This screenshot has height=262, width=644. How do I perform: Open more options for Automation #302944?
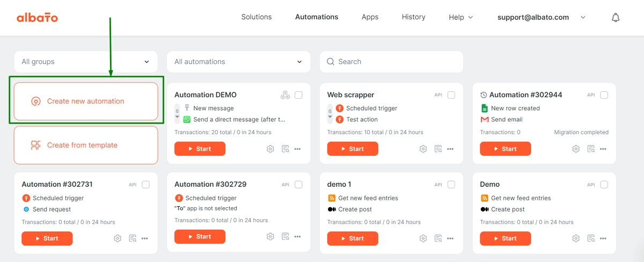603,149
